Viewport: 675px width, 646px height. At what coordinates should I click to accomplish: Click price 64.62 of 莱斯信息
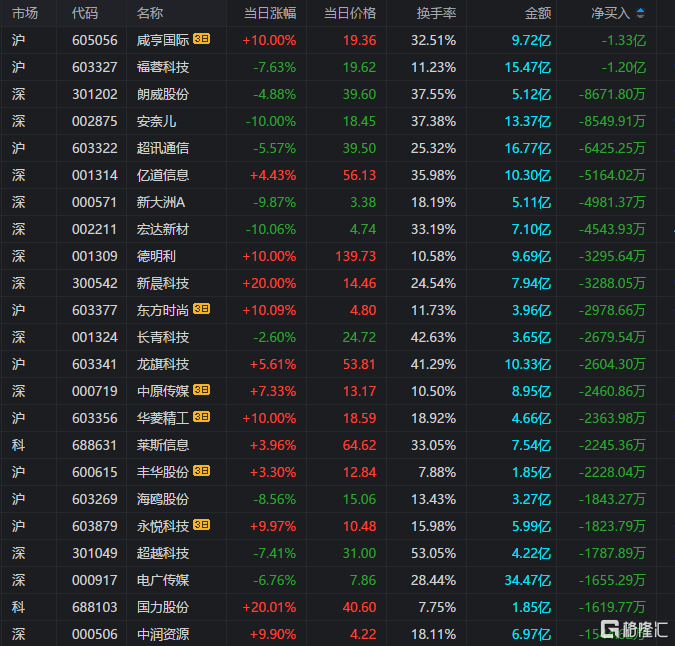359,445
